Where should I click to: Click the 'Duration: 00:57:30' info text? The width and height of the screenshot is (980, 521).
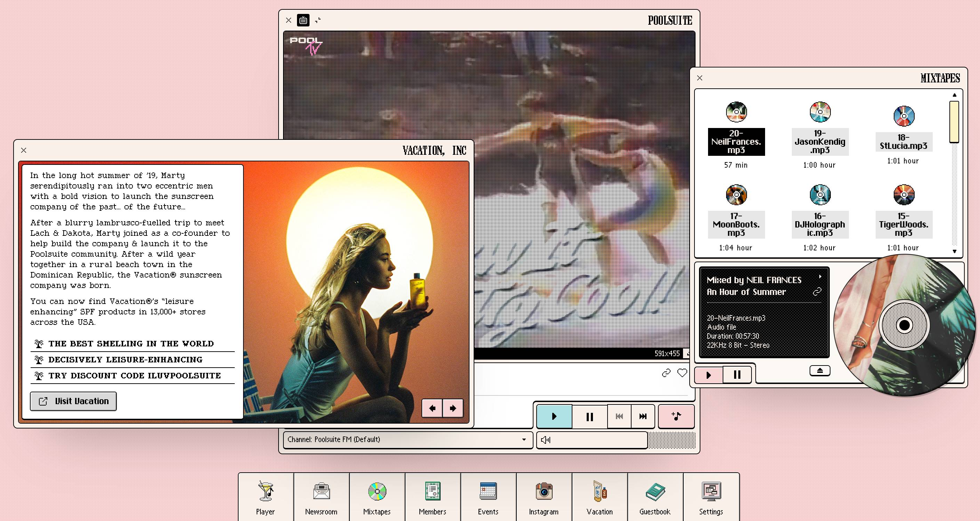tap(733, 336)
